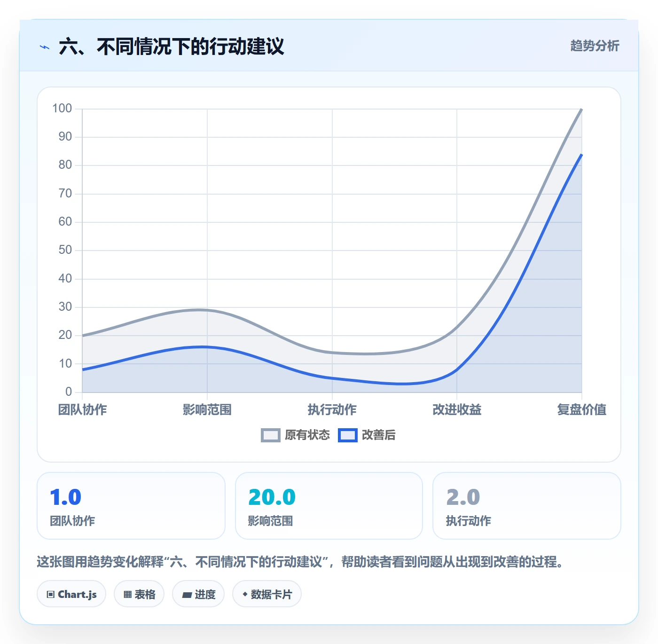
Task: Click the 团队协作 x-axis label on chart
Action: point(83,409)
